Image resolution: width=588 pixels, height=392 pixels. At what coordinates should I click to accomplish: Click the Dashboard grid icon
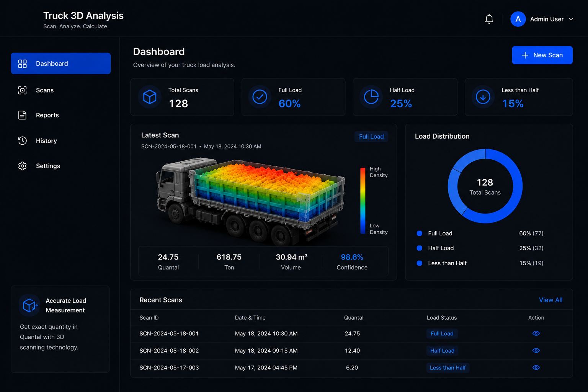pyautogui.click(x=23, y=64)
